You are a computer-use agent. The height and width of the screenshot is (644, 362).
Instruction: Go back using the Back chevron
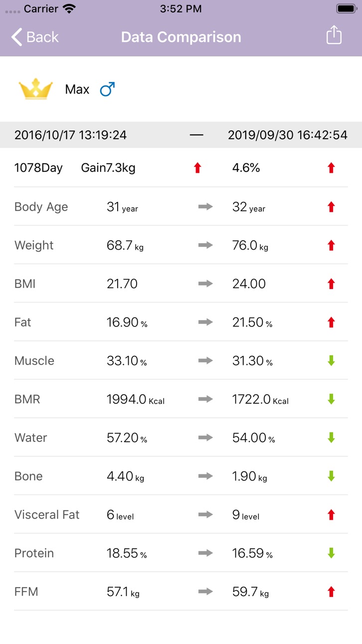pos(16,37)
